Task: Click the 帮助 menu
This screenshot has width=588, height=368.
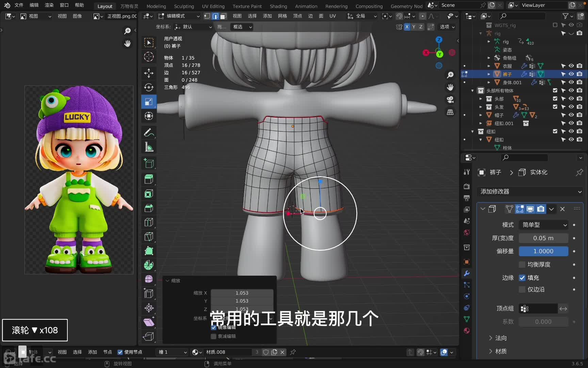Action: point(79,5)
